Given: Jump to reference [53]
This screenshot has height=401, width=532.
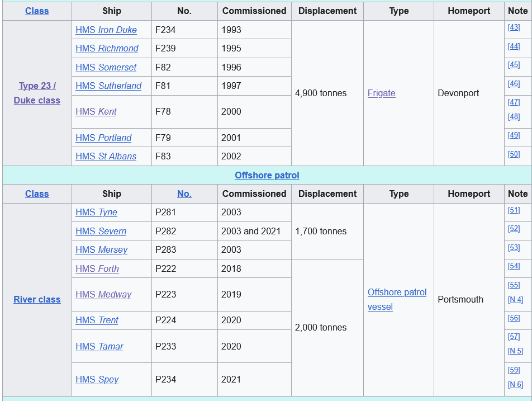Looking at the screenshot, I should (514, 248).
